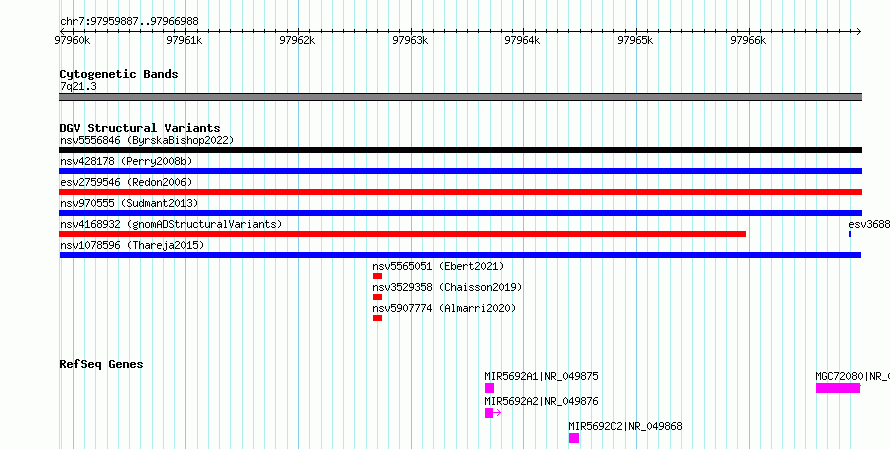This screenshot has height=449, width=890.
Task: Click the tiny blue esv3688 variant mark
Action: [850, 234]
